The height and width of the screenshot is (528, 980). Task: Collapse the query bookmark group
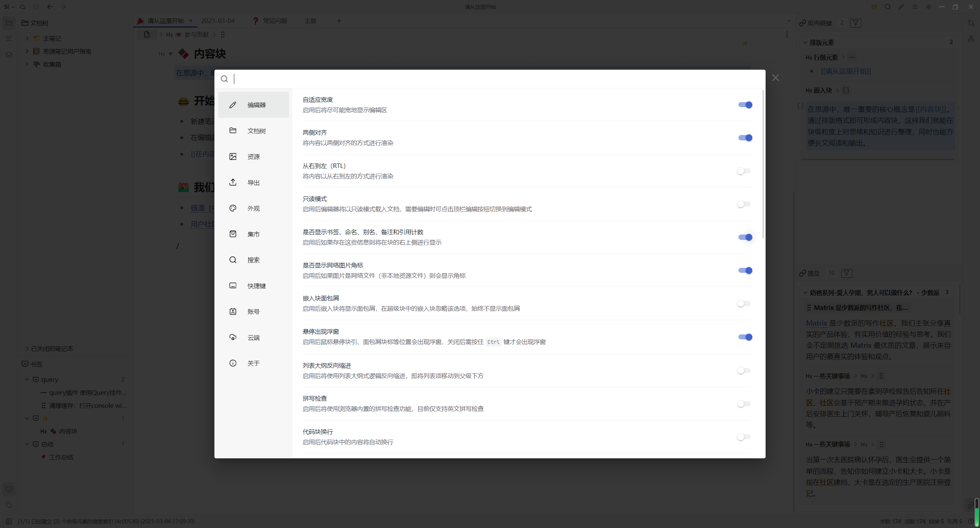pyautogui.click(x=27, y=380)
